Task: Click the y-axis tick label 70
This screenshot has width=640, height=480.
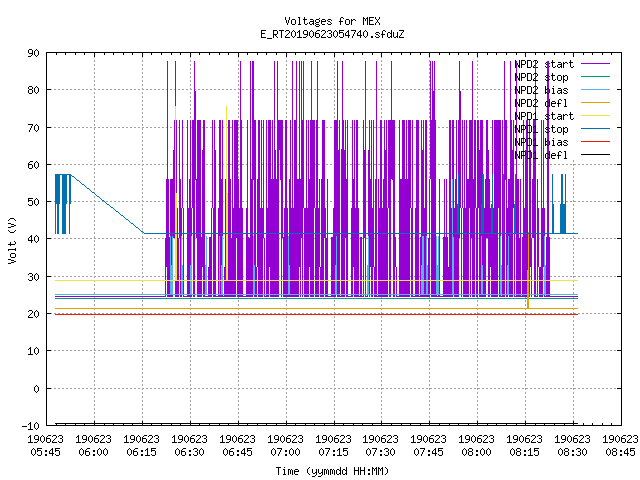Action: point(33,128)
